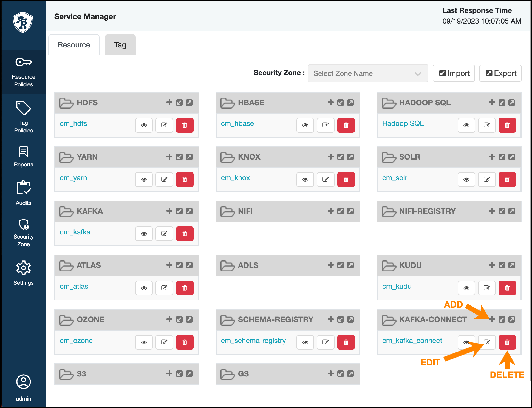
Task: Open the Settings section
Action: (x=23, y=273)
